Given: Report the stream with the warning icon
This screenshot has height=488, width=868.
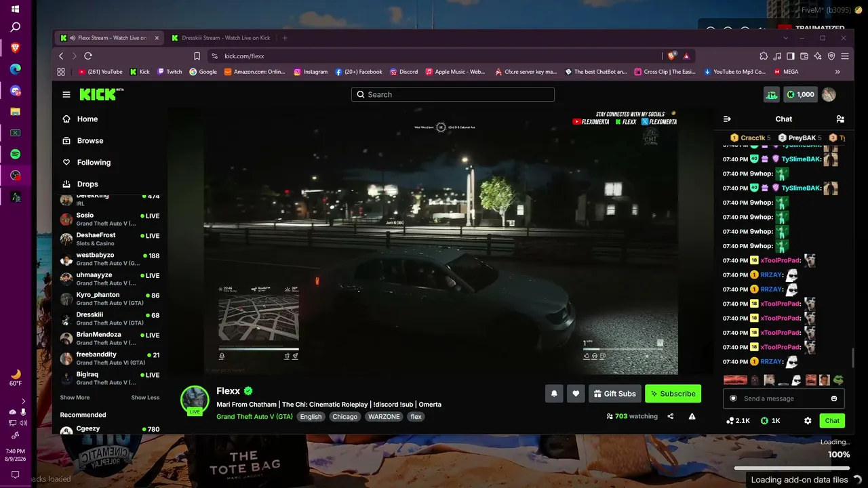Looking at the screenshot, I should [x=692, y=416].
